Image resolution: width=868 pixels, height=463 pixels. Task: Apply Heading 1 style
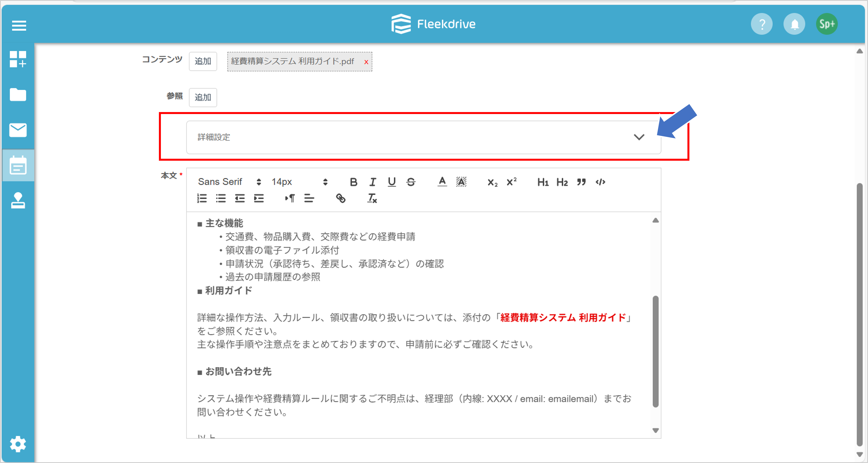coord(543,182)
